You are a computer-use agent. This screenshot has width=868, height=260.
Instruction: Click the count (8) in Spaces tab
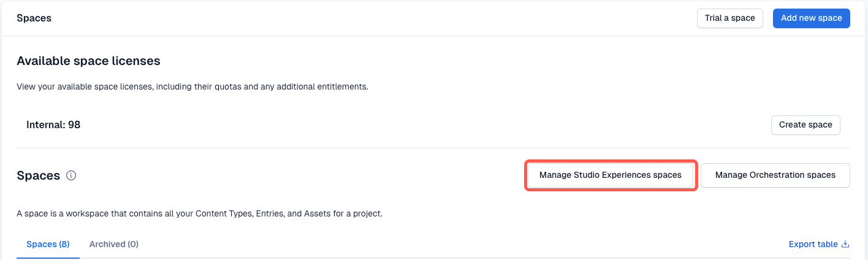coord(64,244)
